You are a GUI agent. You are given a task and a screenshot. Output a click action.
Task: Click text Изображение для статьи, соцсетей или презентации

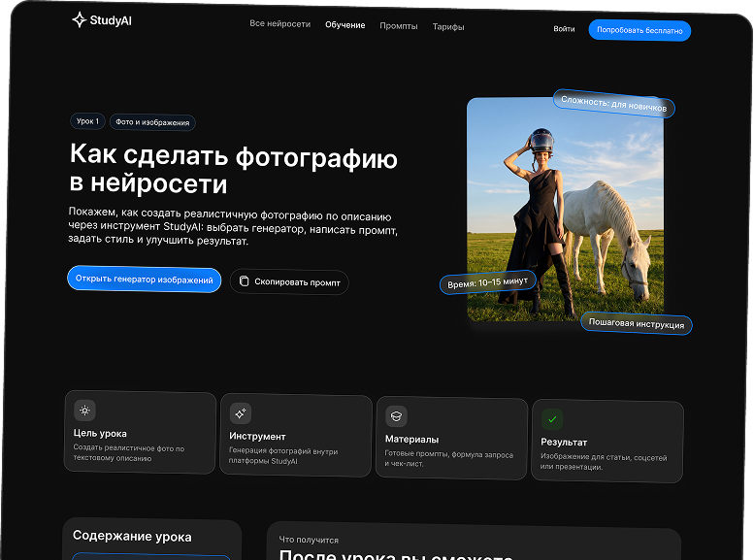(604, 461)
